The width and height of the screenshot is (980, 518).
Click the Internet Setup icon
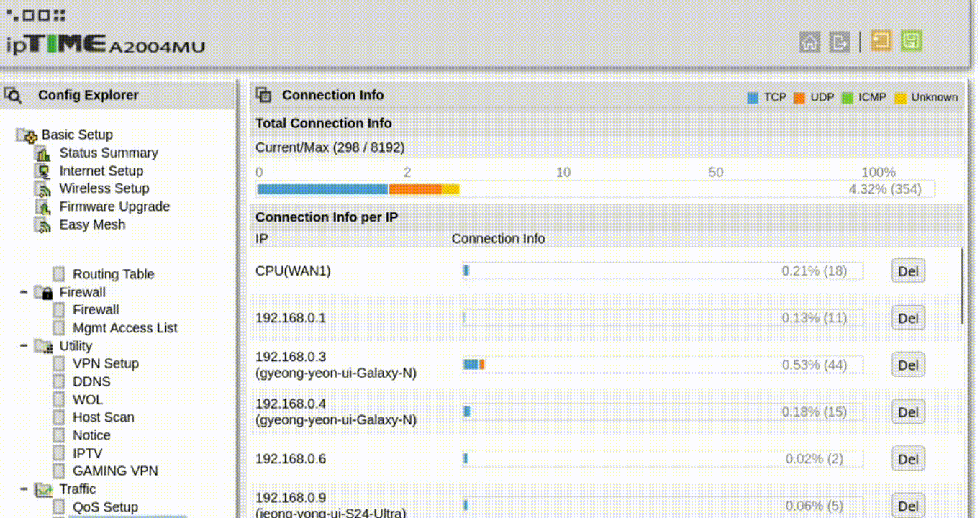point(44,171)
